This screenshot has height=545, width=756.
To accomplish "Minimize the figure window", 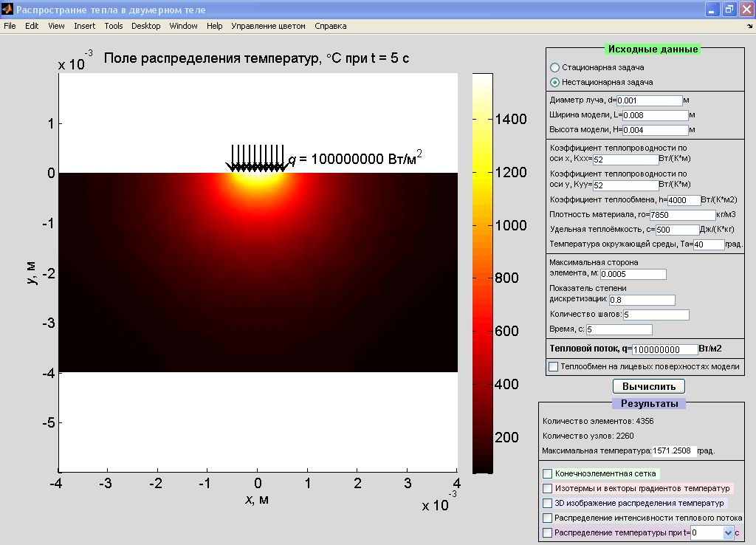I will point(712,10).
